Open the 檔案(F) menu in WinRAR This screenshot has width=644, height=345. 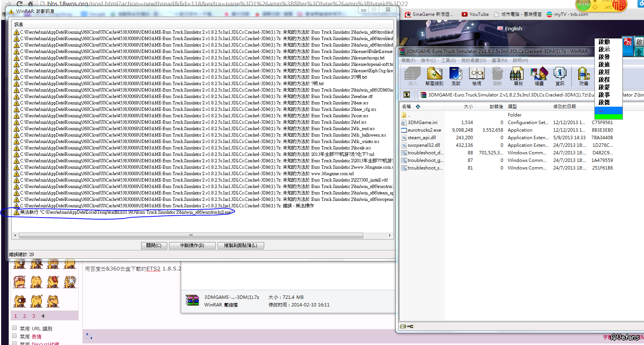point(408,61)
